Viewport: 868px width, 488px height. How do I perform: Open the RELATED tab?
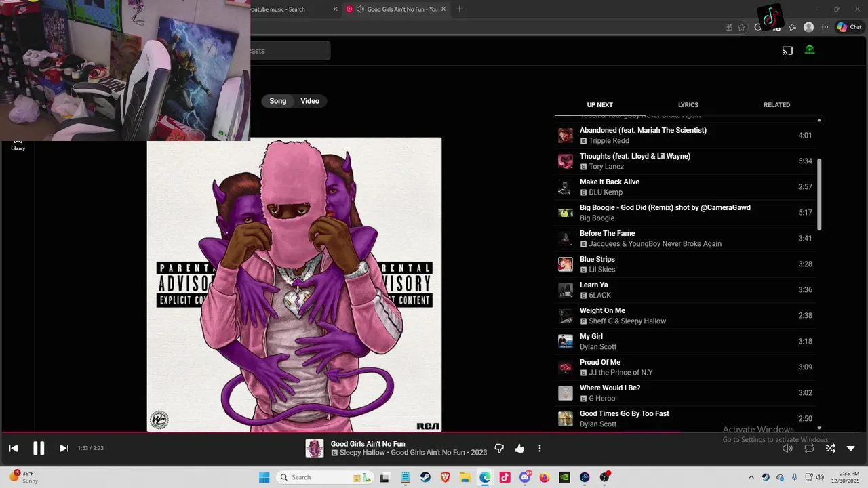point(776,105)
